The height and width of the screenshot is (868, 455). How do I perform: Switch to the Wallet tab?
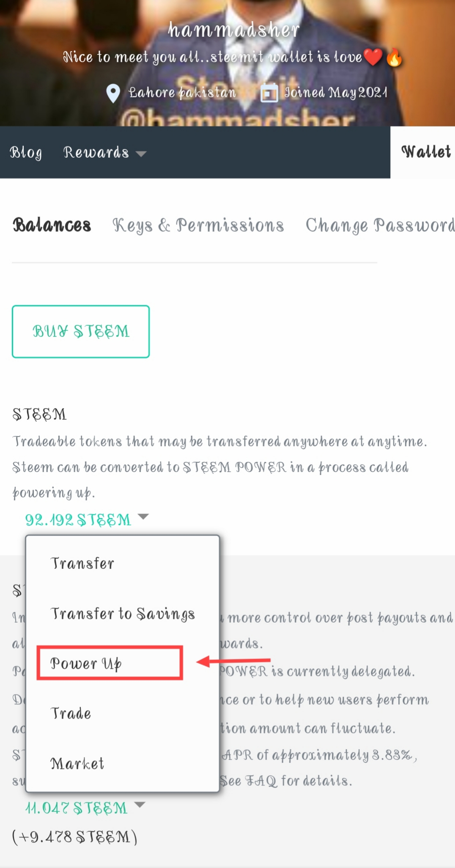click(x=425, y=152)
